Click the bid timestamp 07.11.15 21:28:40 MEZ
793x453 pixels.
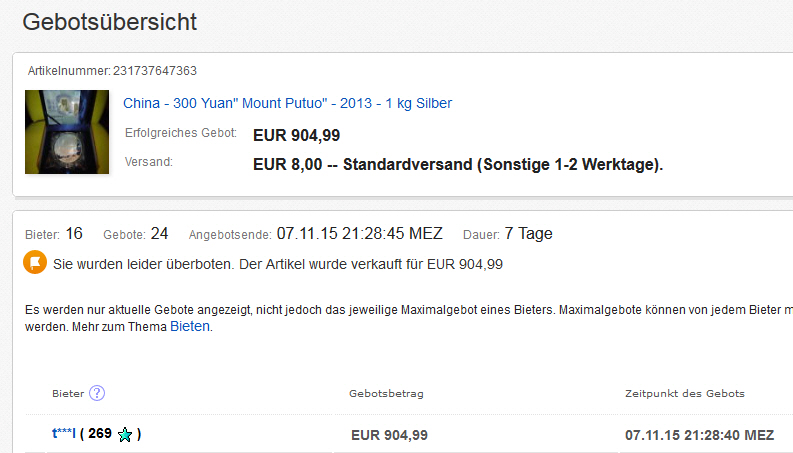(x=699, y=435)
